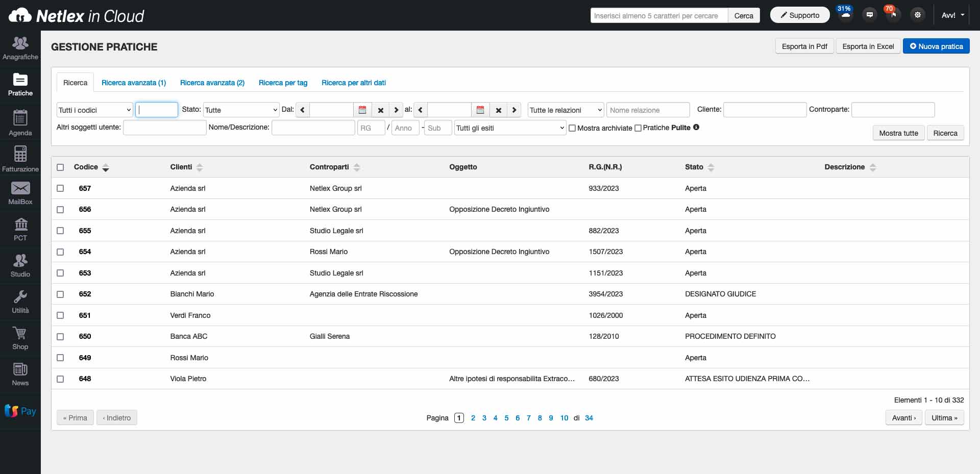Tick the select-all checkbox in table header
Image resolution: width=980 pixels, height=474 pixels.
click(60, 167)
